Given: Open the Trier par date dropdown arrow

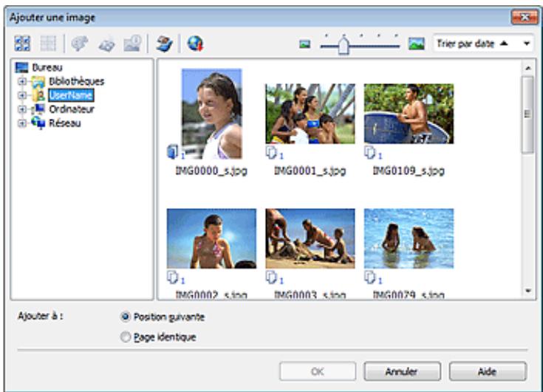Looking at the screenshot, I should point(526,44).
